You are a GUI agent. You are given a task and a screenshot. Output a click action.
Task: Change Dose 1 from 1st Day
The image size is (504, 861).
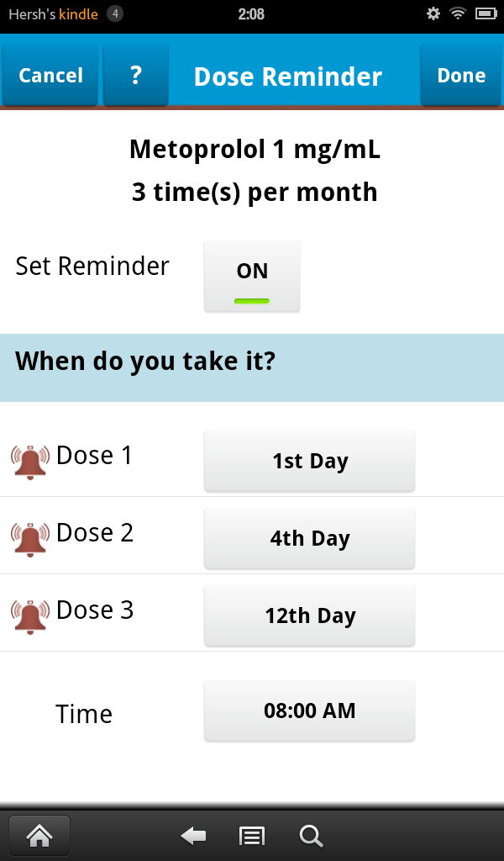pyautogui.click(x=309, y=460)
